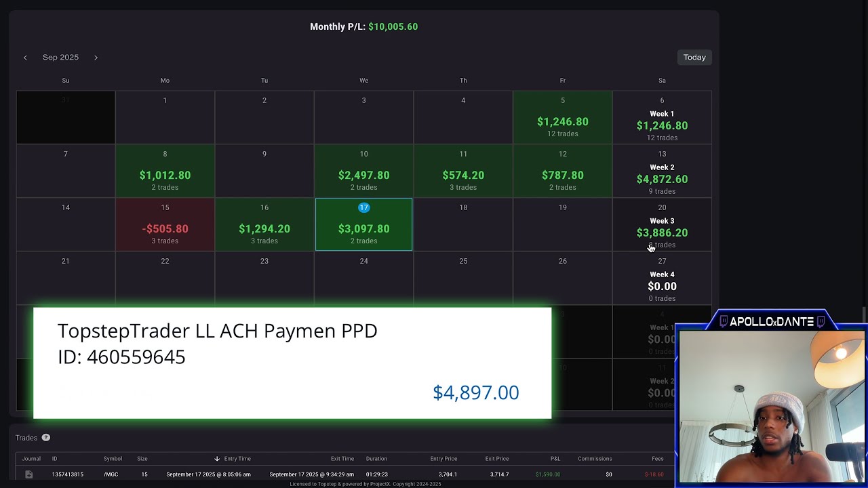Click the trade duration 01:29:23
Screen dimensions: 868x488
tap(376, 474)
